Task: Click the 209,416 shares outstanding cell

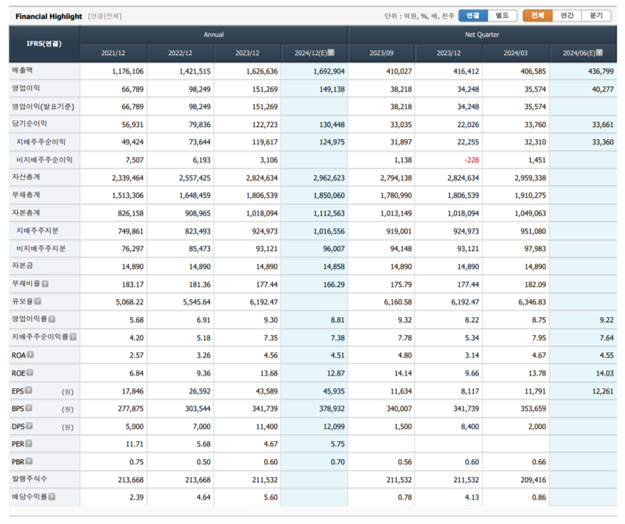Action: click(x=516, y=480)
